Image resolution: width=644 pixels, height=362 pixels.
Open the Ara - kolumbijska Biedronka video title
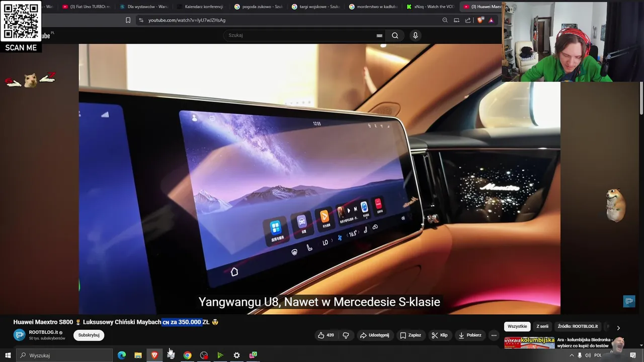[x=585, y=343]
